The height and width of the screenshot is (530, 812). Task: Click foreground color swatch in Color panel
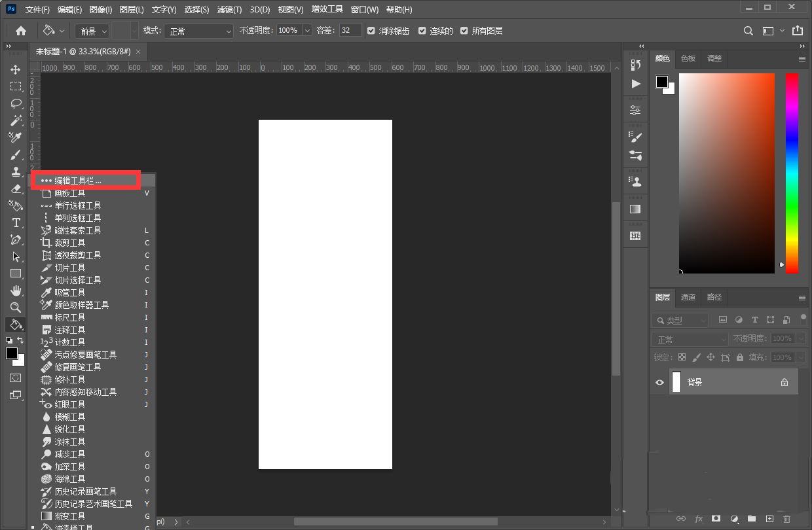(662, 82)
